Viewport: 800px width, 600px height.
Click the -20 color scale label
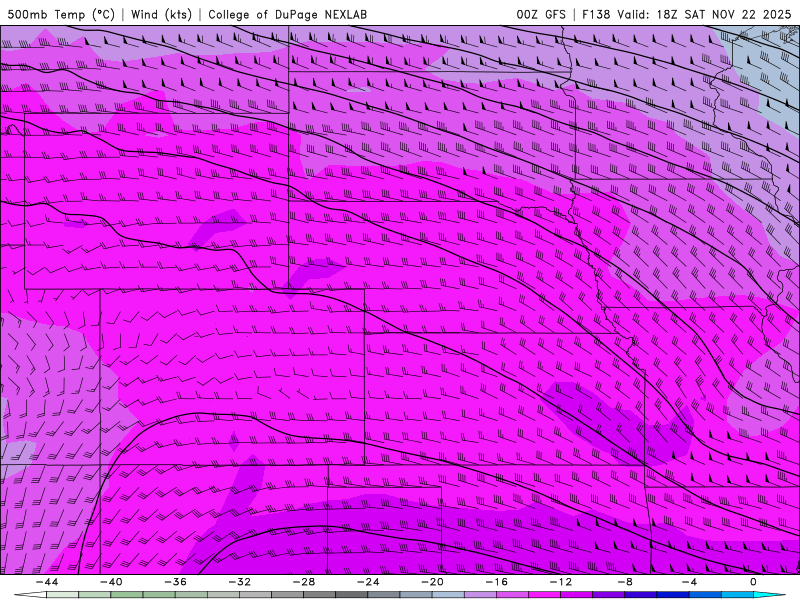click(432, 582)
